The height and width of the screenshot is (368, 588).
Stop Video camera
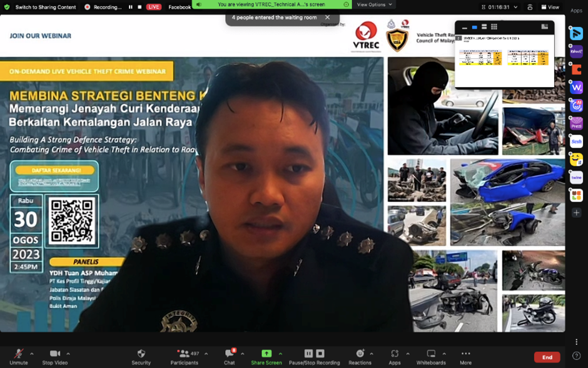56,354
